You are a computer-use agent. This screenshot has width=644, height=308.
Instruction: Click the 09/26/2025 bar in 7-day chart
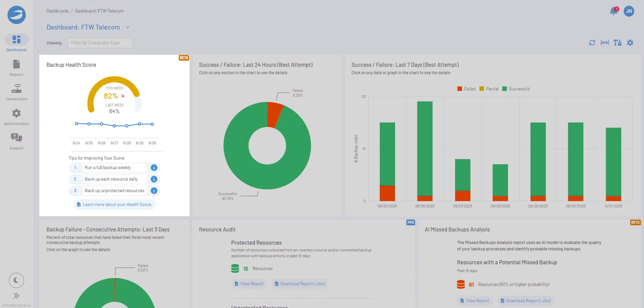[x=425, y=149]
